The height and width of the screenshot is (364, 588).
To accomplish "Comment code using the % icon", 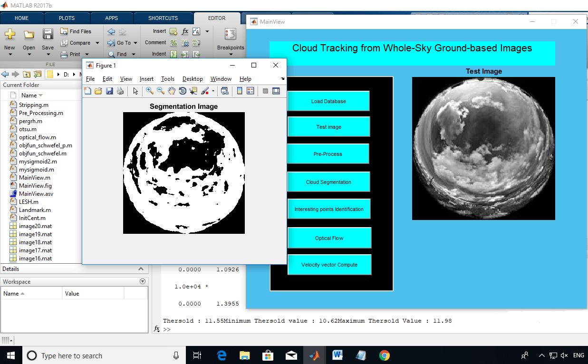I will pos(174,42).
